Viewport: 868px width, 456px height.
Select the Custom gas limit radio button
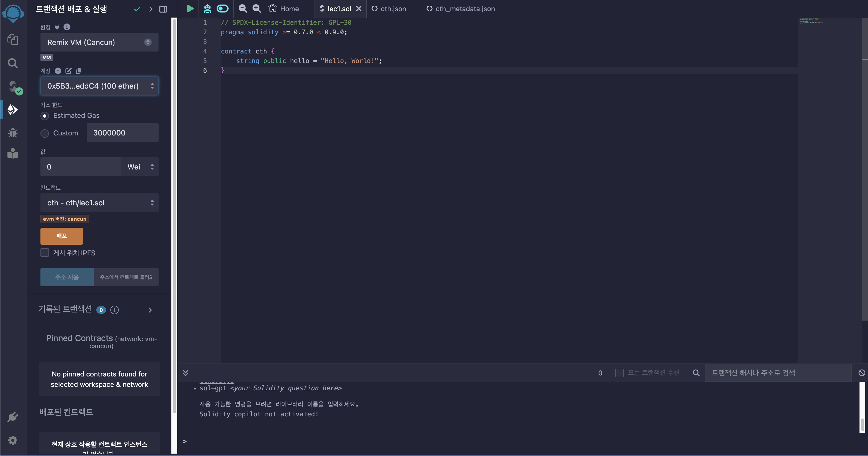tap(45, 133)
